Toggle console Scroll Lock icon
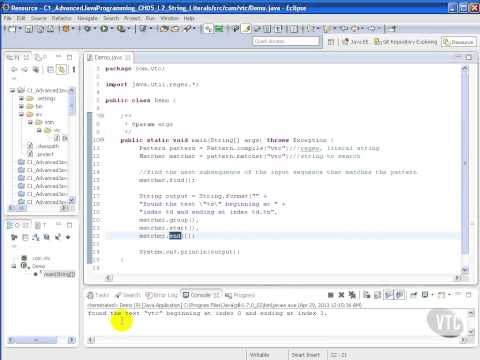Viewport: 480px width, 360px height. pos(378,295)
